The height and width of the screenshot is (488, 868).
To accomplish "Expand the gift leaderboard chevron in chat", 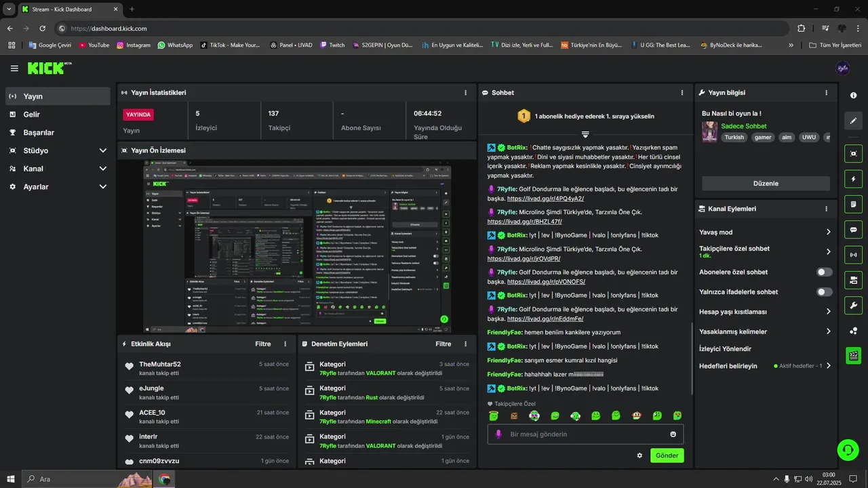I will pyautogui.click(x=585, y=134).
